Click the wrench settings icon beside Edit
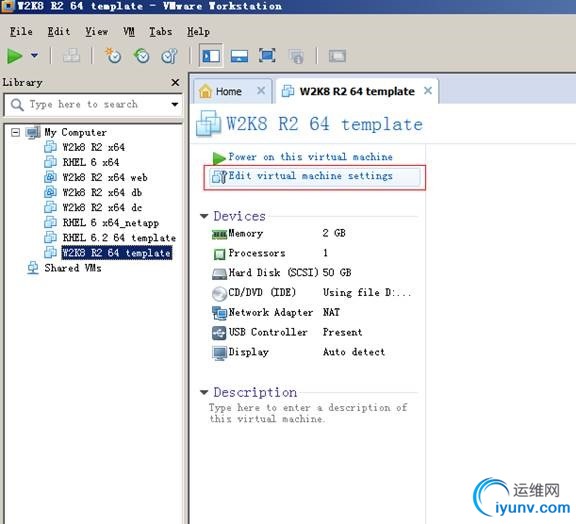Viewport: 576px width, 524px height. pos(220,177)
